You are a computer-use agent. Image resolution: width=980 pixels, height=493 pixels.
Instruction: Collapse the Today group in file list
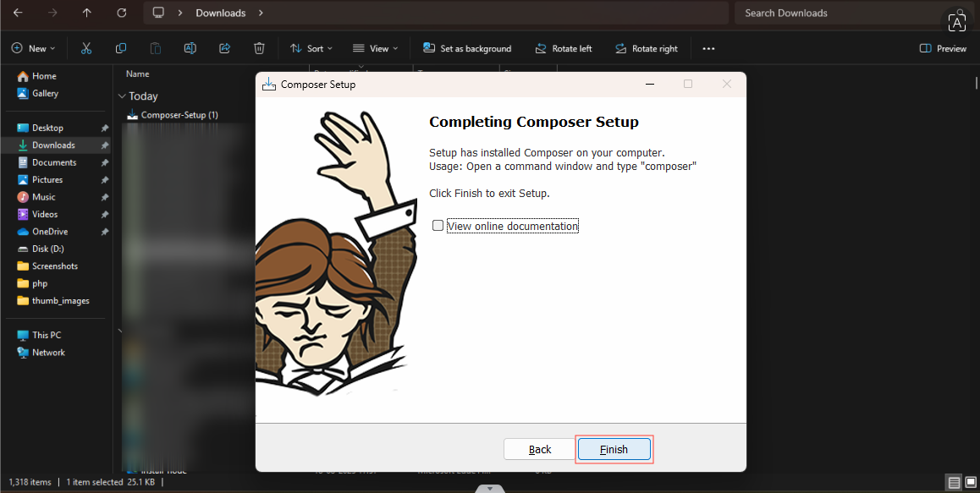click(121, 96)
